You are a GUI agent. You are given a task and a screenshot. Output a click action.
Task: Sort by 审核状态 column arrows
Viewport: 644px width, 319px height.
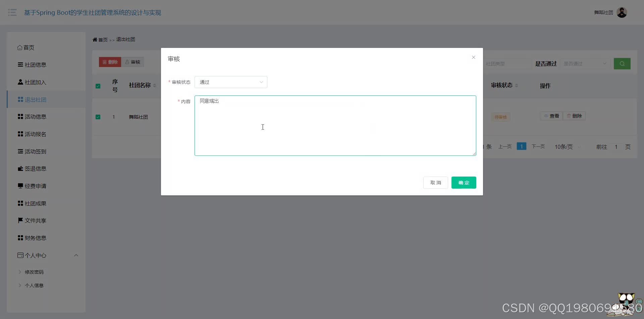point(517,85)
